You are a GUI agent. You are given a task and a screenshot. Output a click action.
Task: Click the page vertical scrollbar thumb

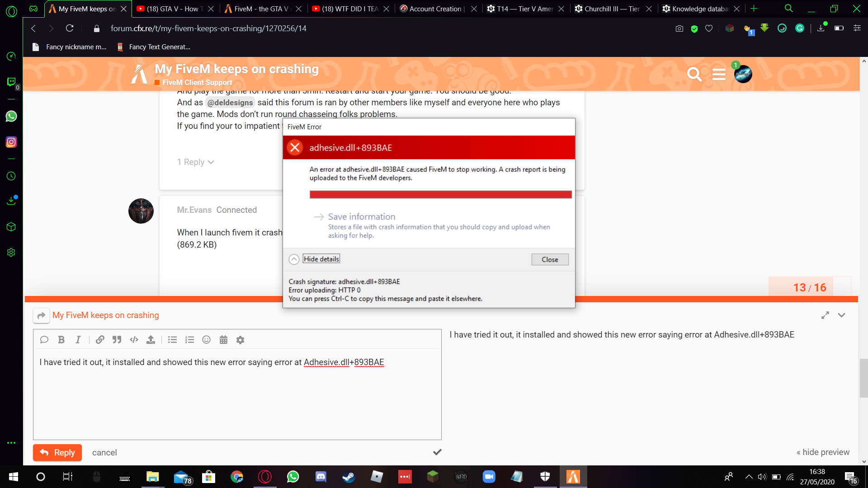click(x=863, y=378)
